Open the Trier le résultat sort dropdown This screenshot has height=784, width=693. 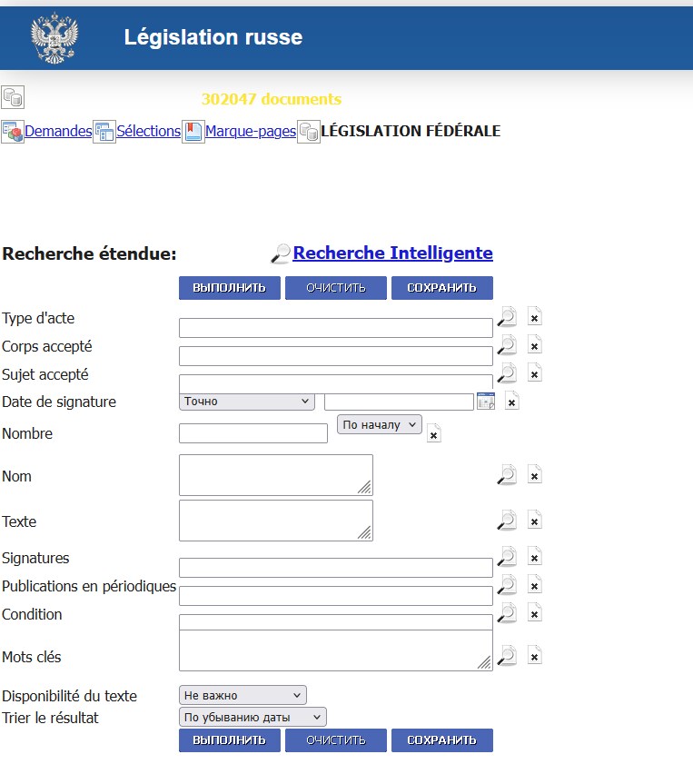pos(252,718)
